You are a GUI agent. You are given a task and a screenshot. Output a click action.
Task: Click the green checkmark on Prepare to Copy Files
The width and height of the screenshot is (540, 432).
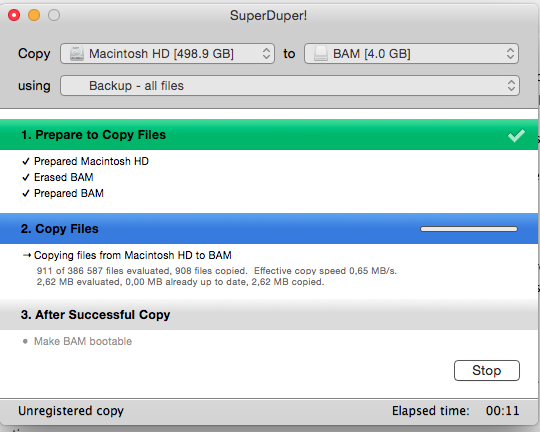pyautogui.click(x=516, y=135)
